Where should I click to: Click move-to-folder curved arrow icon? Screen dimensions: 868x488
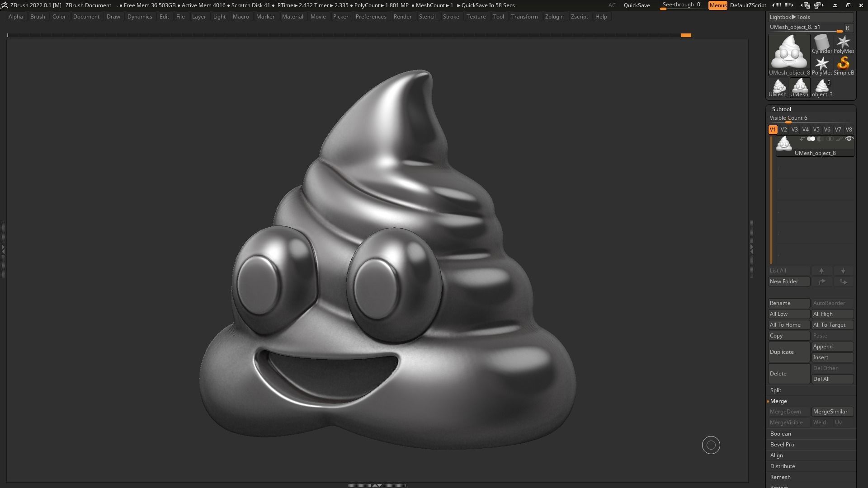(x=821, y=282)
